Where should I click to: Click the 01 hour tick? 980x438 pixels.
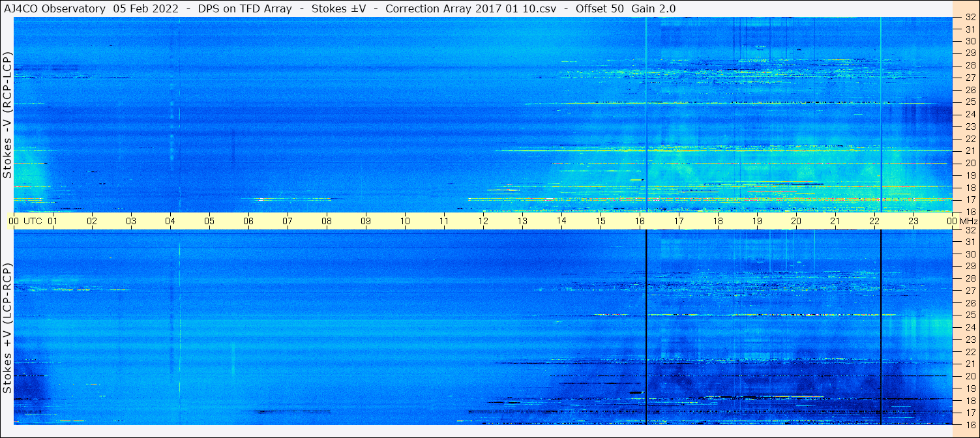(x=53, y=221)
